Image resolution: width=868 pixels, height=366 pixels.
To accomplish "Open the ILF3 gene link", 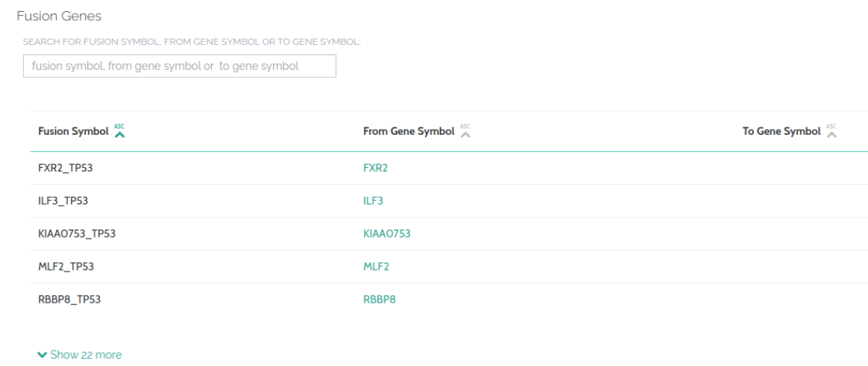I will click(373, 201).
